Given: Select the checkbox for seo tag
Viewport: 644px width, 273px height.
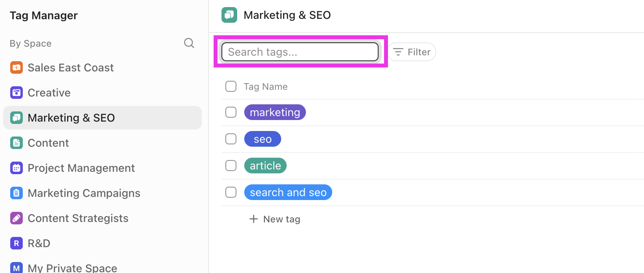Looking at the screenshot, I should (231, 139).
